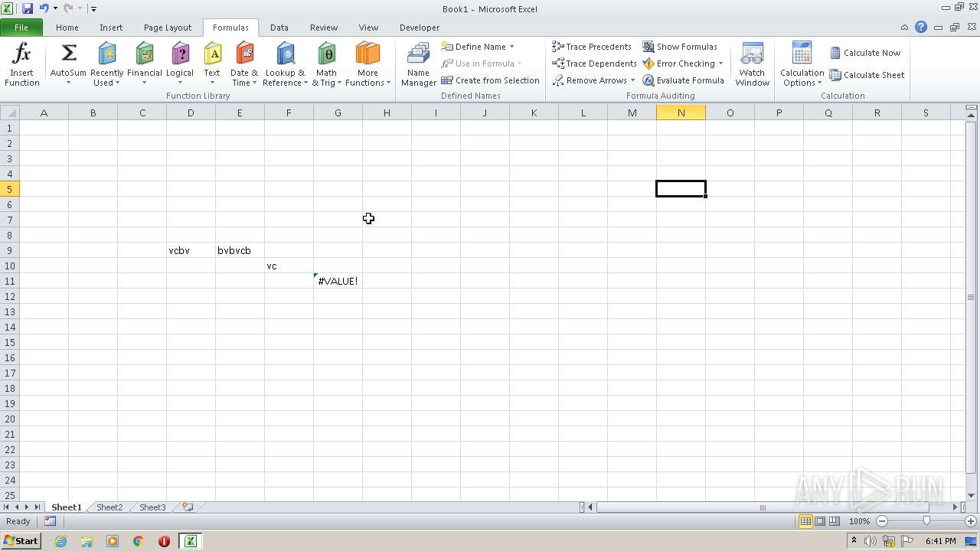980x551 pixels.
Task: Open the Lookup & Reference functions icon
Action: 285,54
